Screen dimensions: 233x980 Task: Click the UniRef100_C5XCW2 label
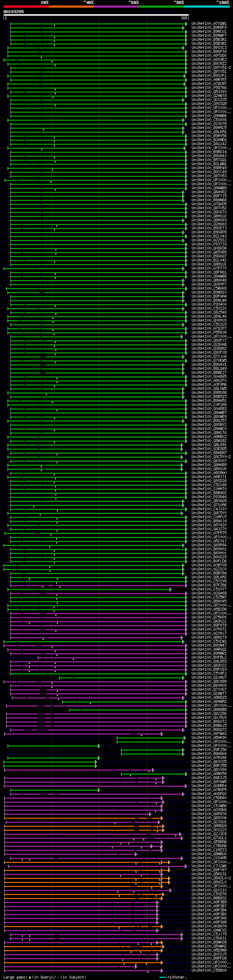[x=209, y=642]
